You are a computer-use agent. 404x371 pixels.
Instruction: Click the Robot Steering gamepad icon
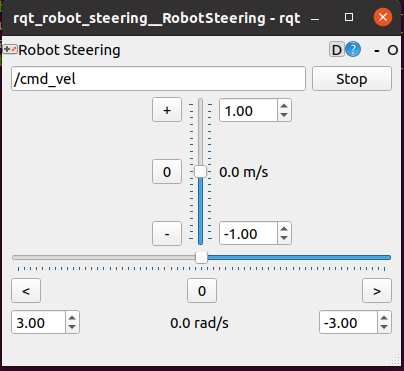tap(10, 50)
